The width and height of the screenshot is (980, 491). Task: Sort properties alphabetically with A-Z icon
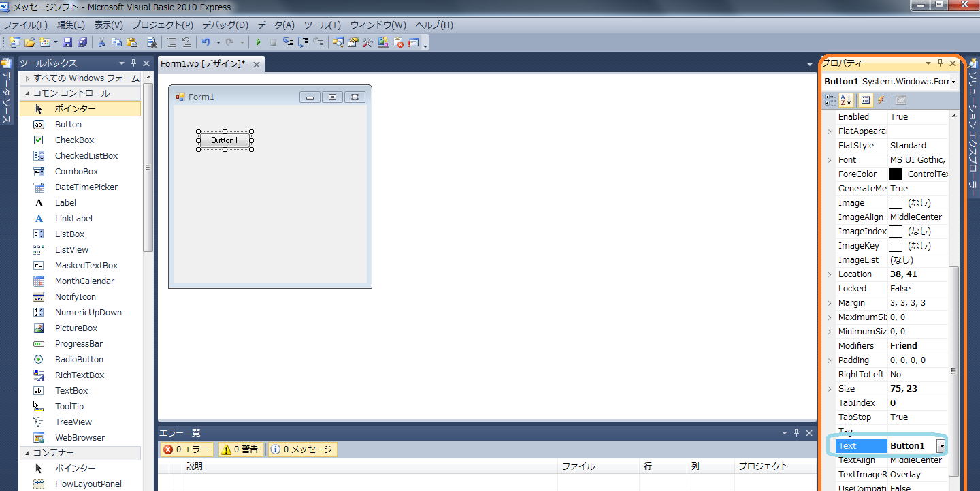coord(846,100)
